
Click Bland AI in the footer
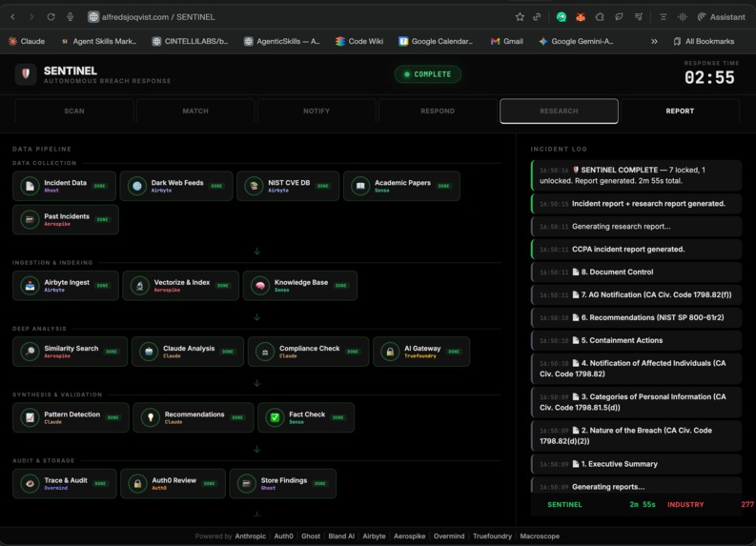(x=341, y=536)
